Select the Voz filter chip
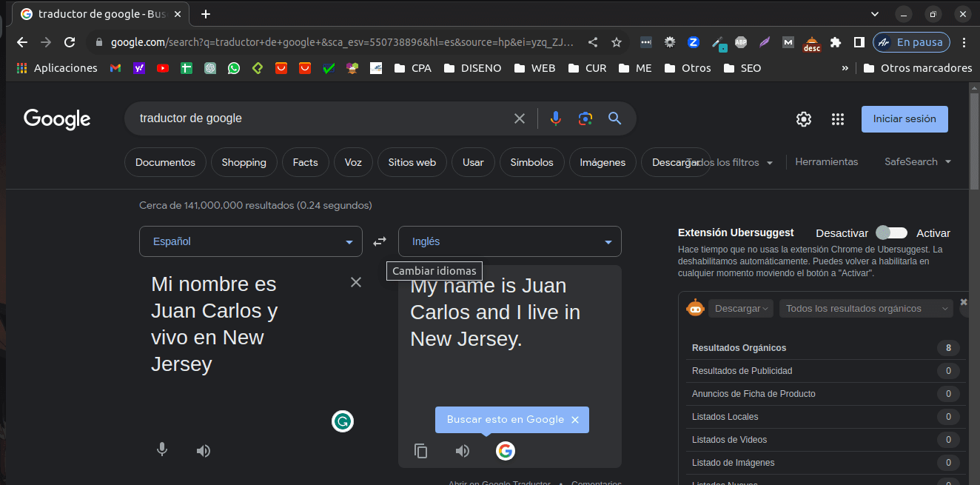 pyautogui.click(x=353, y=162)
